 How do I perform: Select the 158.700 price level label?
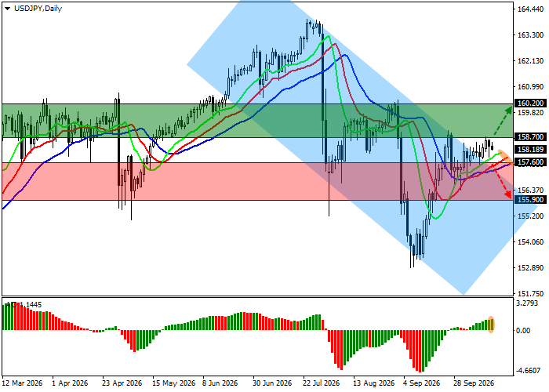pos(530,137)
